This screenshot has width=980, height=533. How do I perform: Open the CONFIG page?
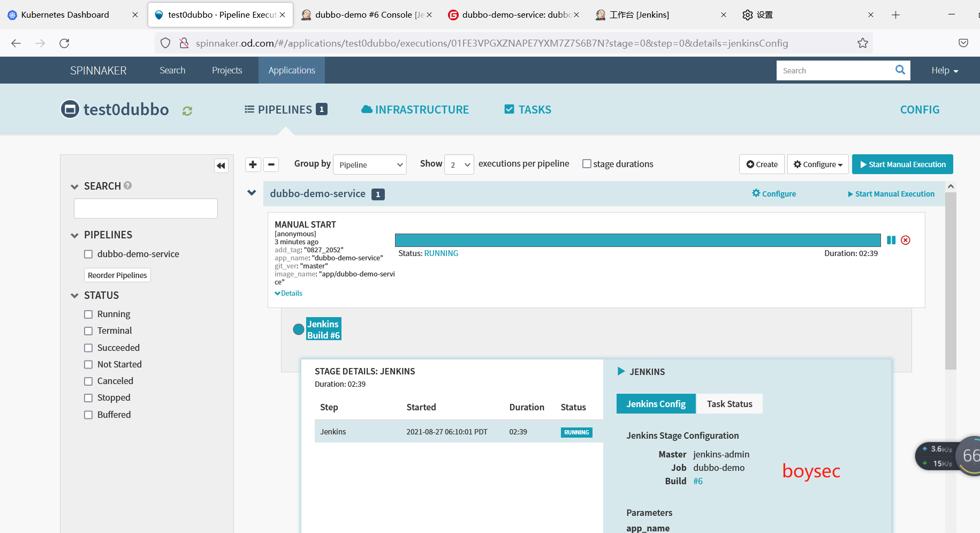click(x=920, y=110)
